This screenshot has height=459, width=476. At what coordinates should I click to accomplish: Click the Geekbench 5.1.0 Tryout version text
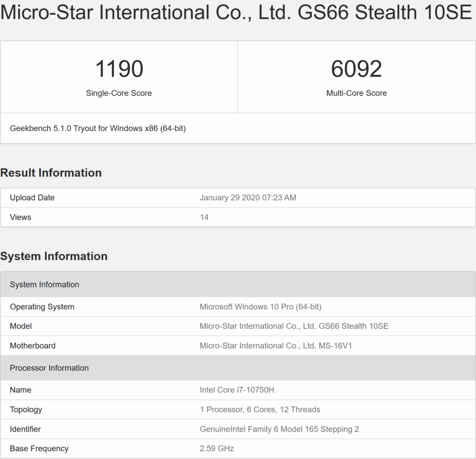coord(98,128)
